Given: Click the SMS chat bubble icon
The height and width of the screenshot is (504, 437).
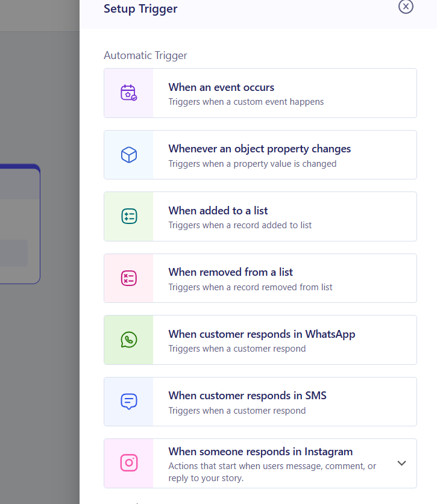Looking at the screenshot, I should coord(129,402).
